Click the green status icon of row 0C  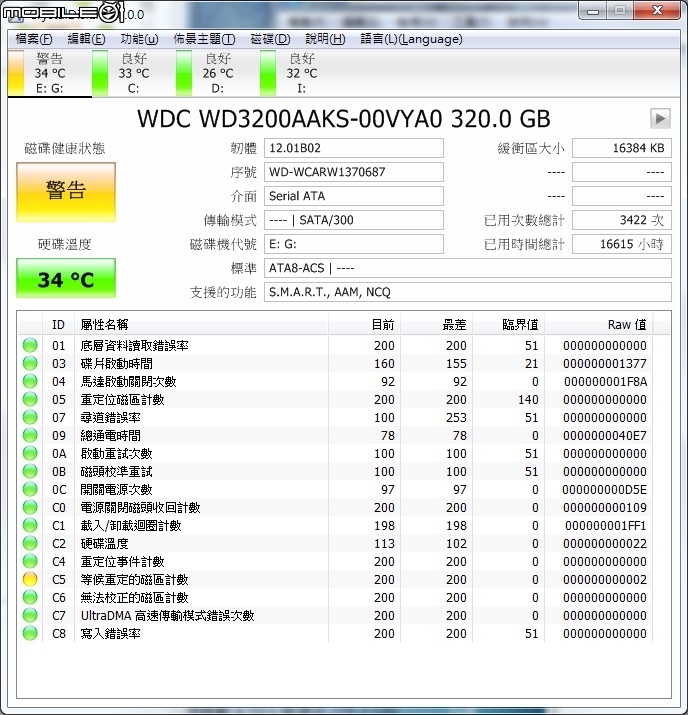[x=30, y=489]
